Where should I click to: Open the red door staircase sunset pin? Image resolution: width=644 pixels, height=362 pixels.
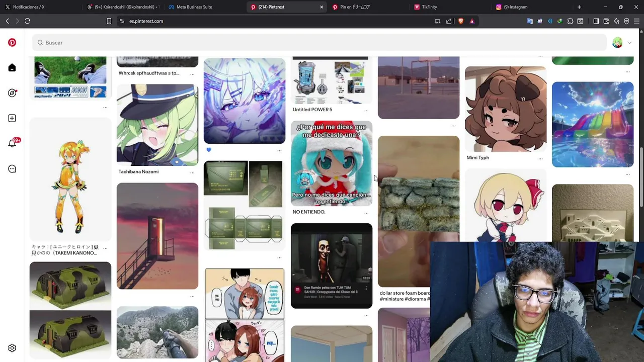[x=157, y=236]
